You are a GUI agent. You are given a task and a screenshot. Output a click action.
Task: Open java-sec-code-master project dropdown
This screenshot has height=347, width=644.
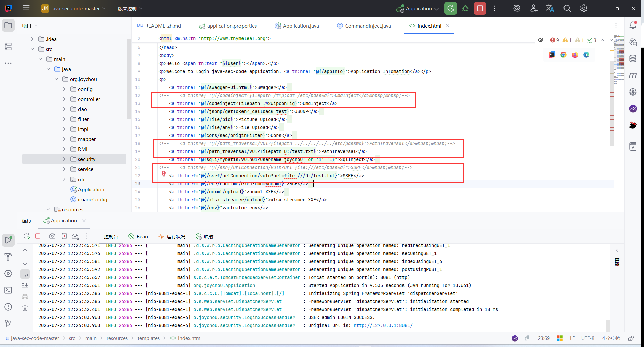click(73, 8)
